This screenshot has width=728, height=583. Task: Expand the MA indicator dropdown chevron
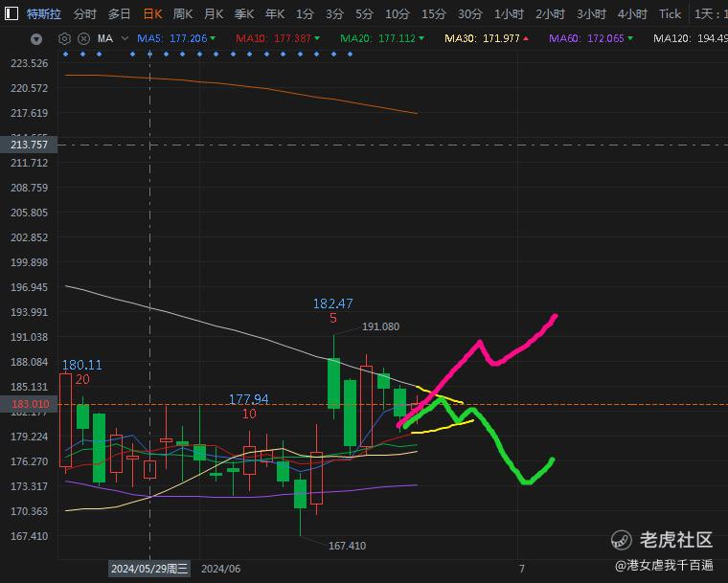pos(125,38)
